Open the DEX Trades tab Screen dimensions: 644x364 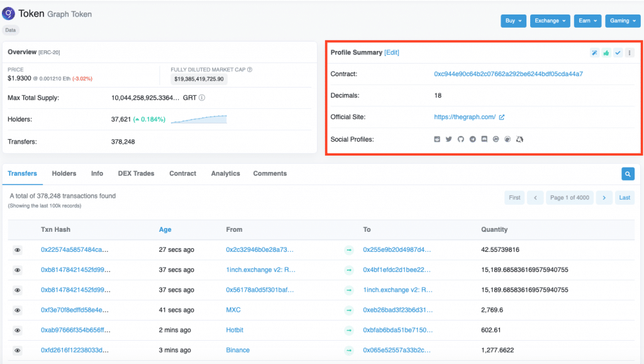click(x=136, y=174)
